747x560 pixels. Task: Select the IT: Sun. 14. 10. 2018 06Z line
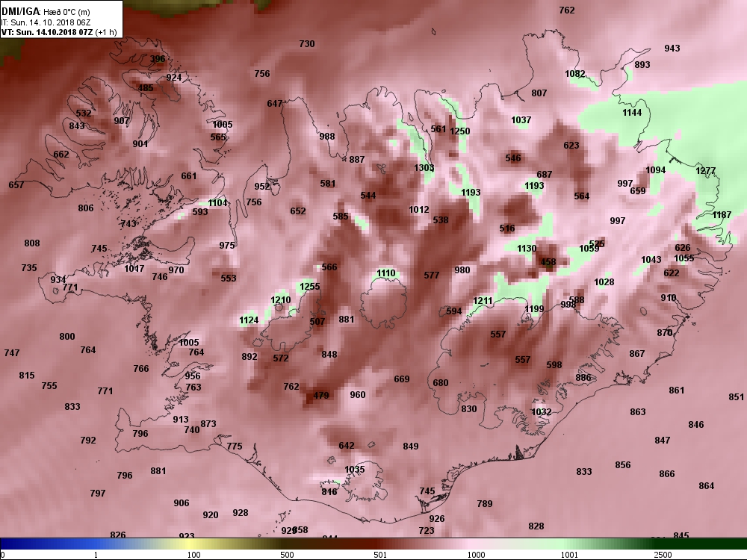point(46,22)
